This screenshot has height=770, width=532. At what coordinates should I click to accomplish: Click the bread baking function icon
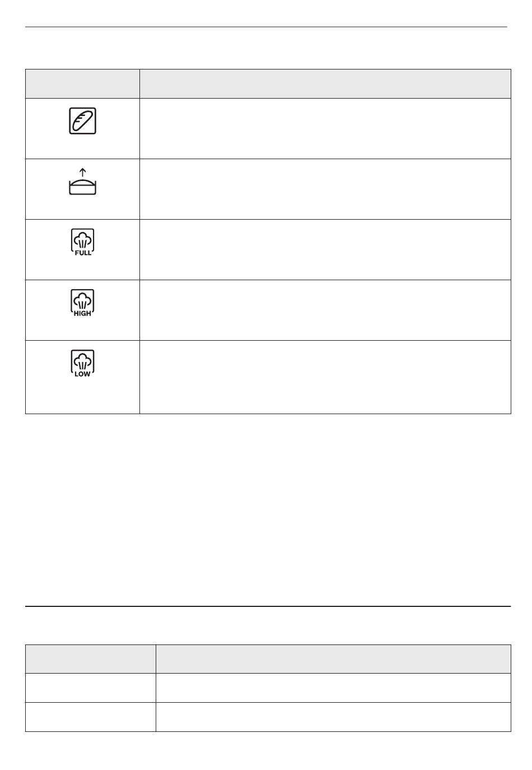coord(82,121)
